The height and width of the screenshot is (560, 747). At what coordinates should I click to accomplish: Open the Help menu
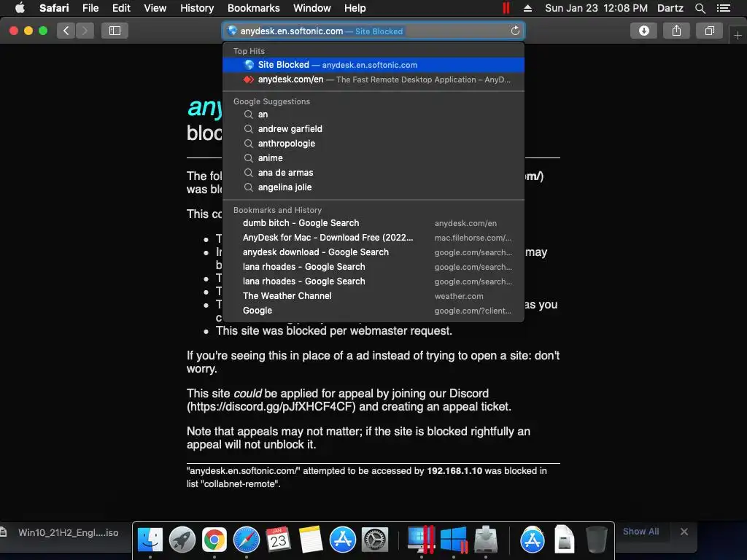click(355, 8)
